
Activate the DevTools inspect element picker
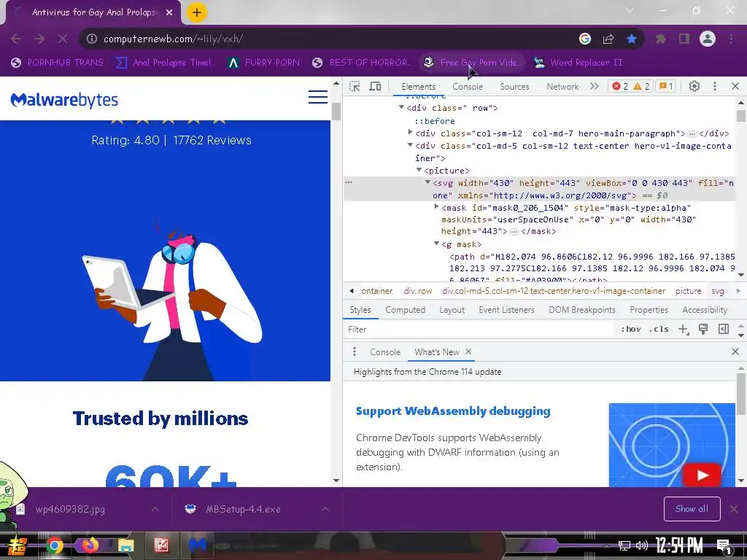click(x=355, y=86)
